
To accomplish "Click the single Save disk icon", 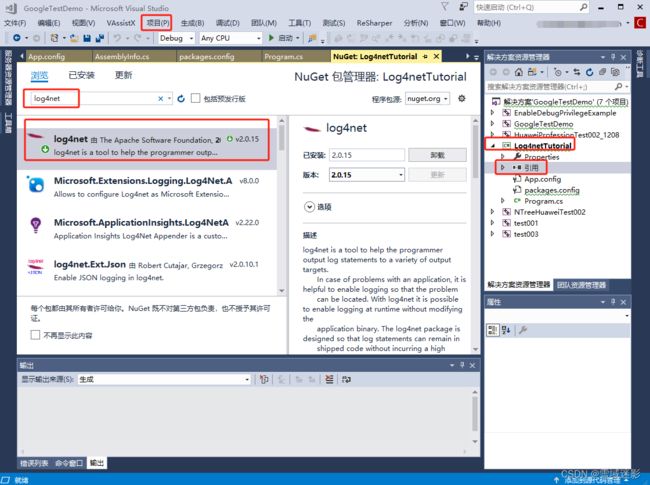I will (x=87, y=38).
